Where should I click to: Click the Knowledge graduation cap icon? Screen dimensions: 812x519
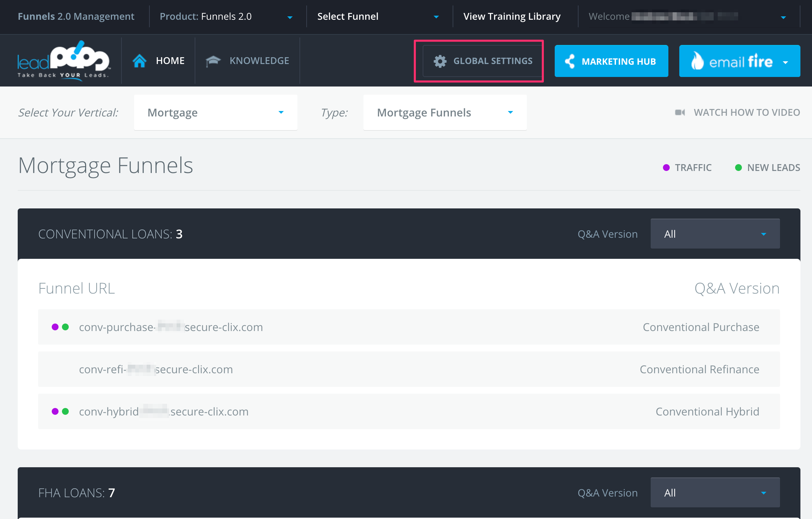click(x=213, y=61)
